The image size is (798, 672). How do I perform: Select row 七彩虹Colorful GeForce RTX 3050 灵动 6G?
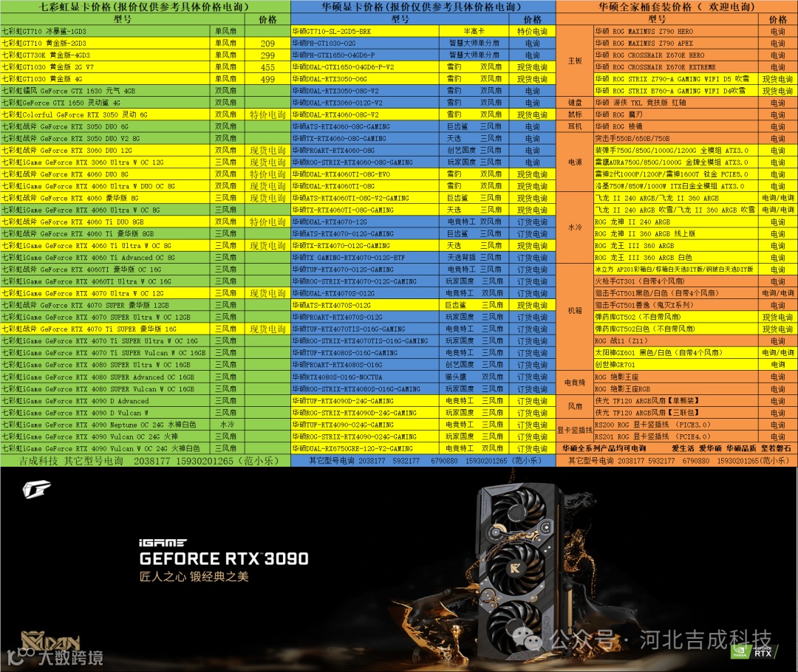point(145,114)
